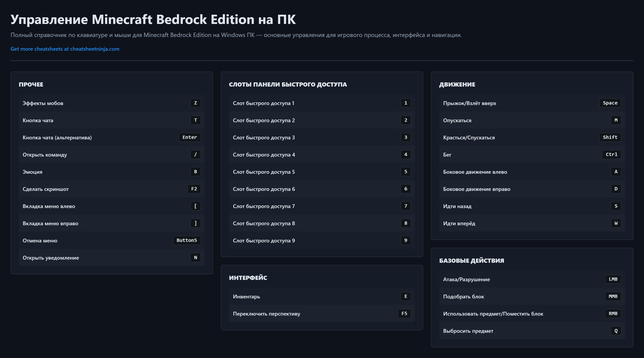Select the Выбросить предмет row

(x=532, y=331)
